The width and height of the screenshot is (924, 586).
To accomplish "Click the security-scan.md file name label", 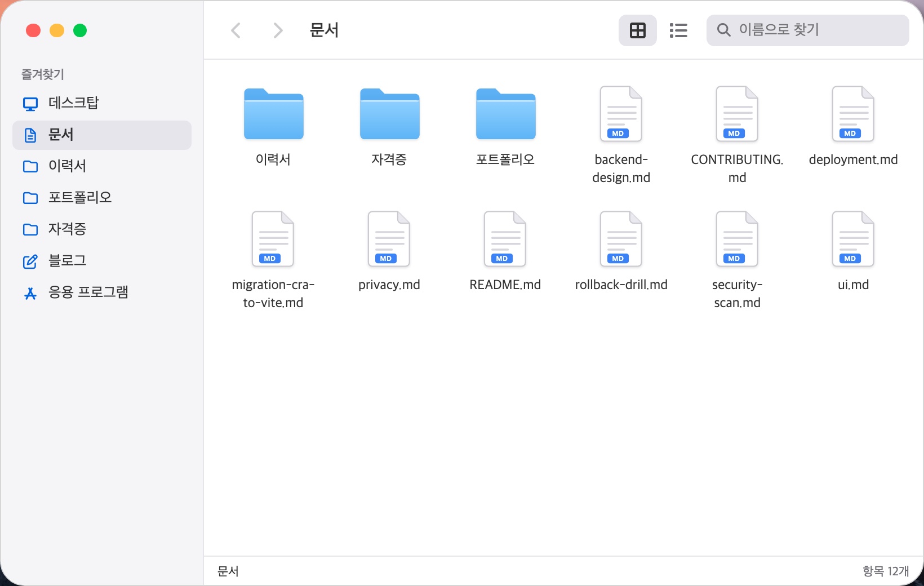I will pyautogui.click(x=737, y=294).
